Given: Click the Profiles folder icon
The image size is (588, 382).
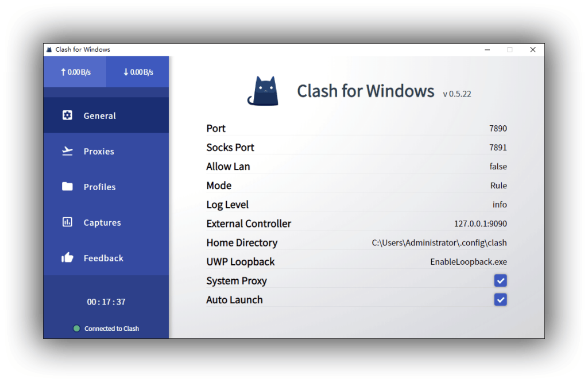Looking at the screenshot, I should click(x=67, y=187).
